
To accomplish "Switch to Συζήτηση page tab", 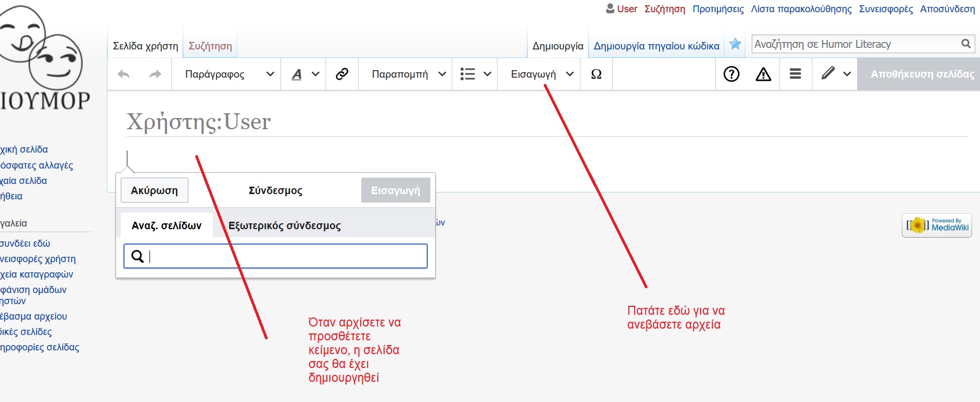I will [x=210, y=46].
